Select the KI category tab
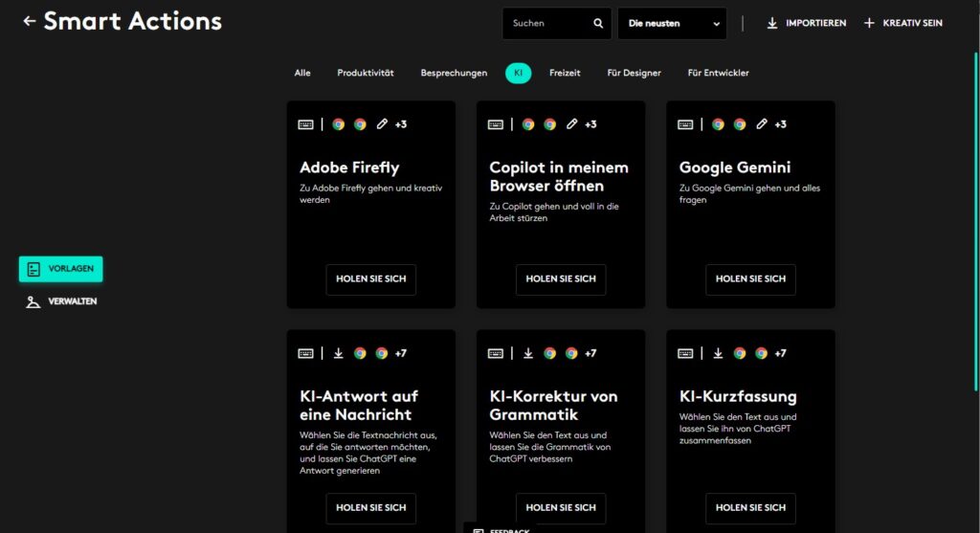 tap(518, 73)
